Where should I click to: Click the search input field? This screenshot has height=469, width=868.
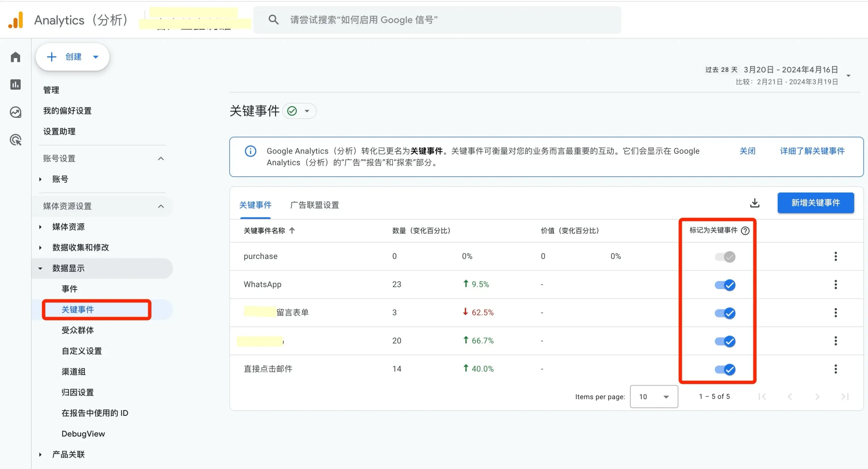pyautogui.click(x=437, y=20)
